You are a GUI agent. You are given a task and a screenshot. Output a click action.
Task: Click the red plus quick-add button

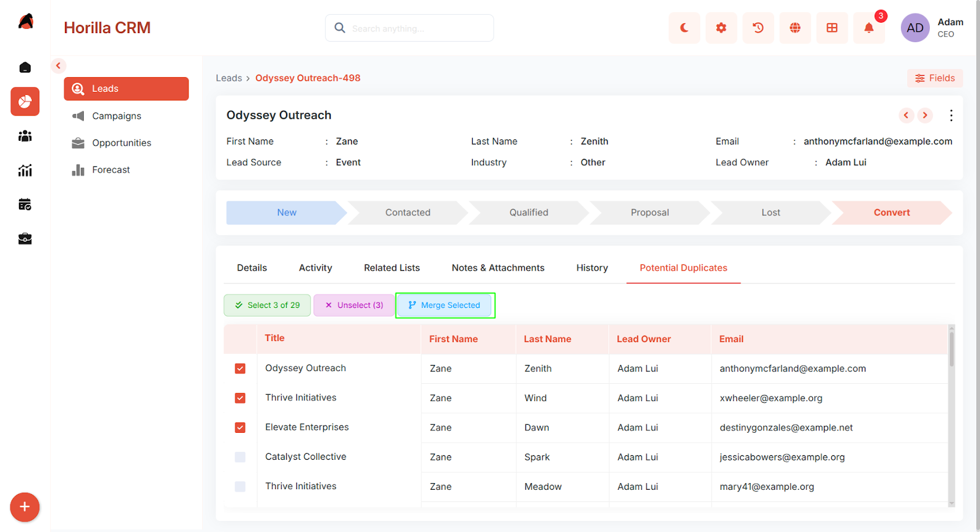pos(24,507)
